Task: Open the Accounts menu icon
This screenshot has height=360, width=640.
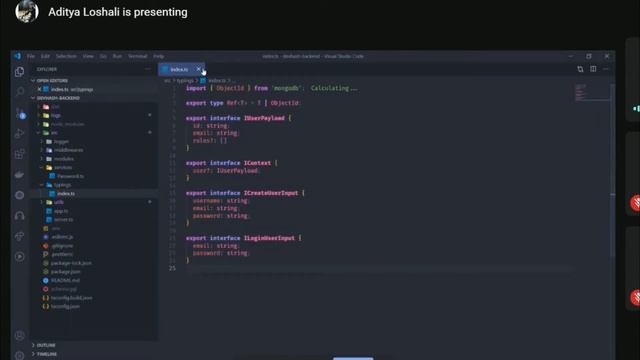Action: pos(19,336)
